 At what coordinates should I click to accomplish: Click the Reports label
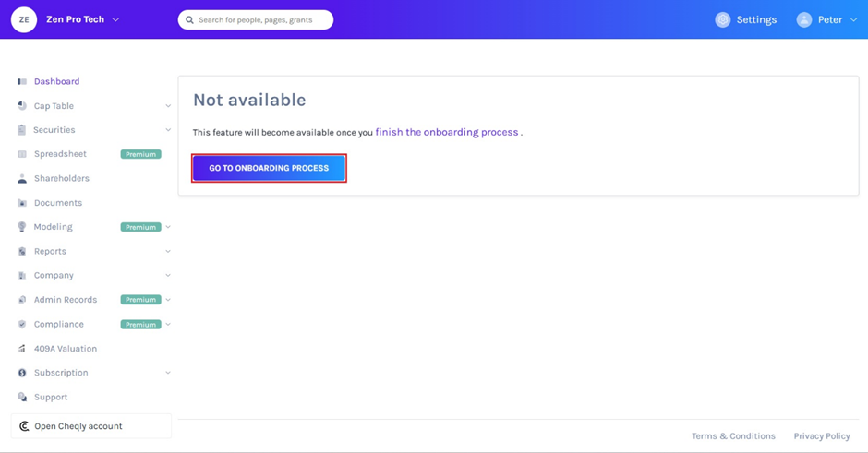click(x=50, y=251)
